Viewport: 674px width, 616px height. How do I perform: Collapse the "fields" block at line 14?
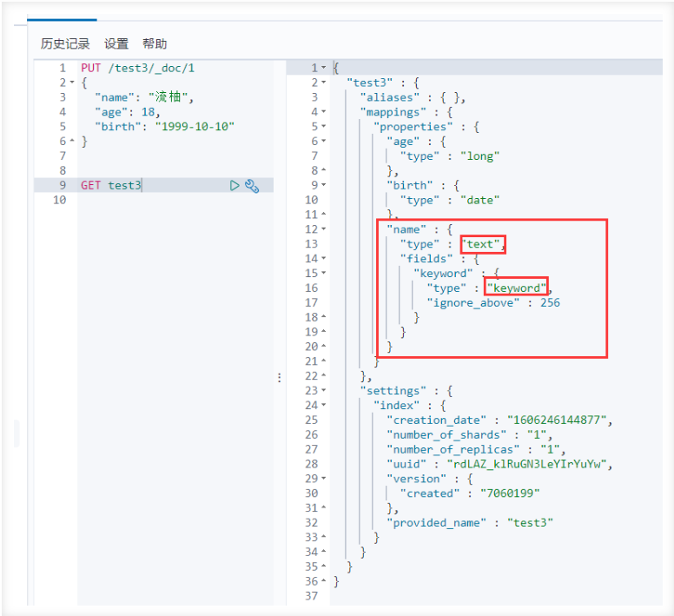(x=324, y=258)
